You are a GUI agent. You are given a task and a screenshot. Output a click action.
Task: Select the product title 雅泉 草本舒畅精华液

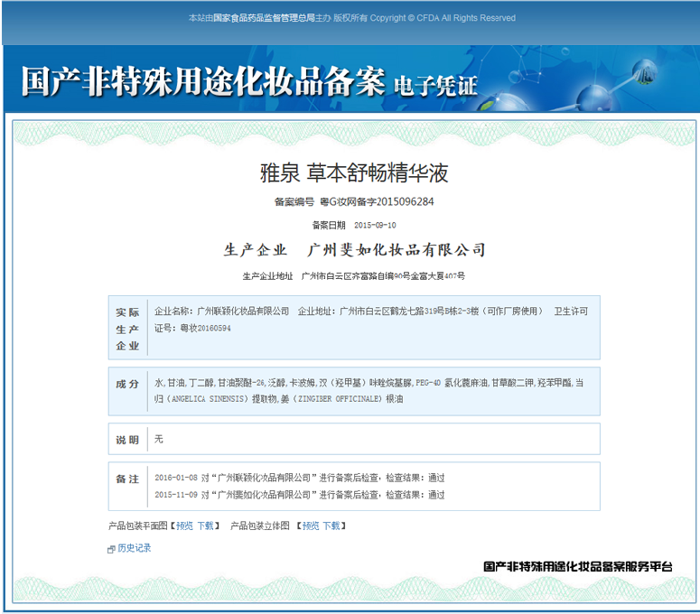click(354, 173)
